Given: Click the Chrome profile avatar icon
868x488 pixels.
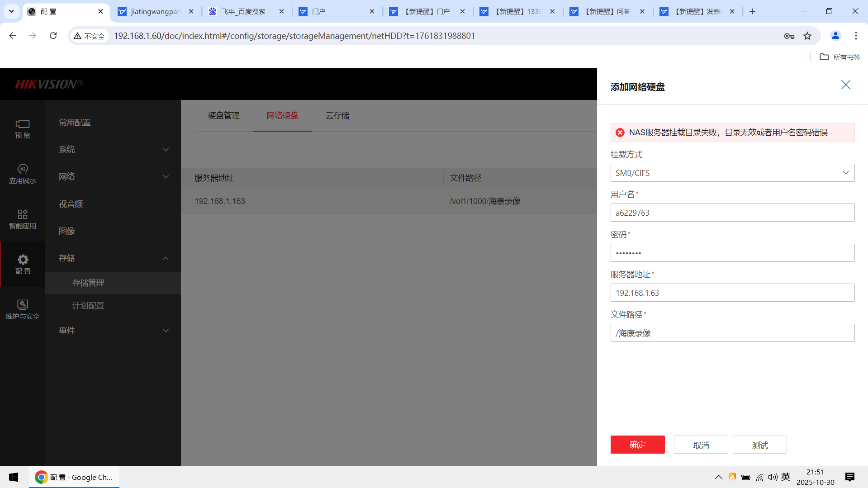Looking at the screenshot, I should 835,36.
